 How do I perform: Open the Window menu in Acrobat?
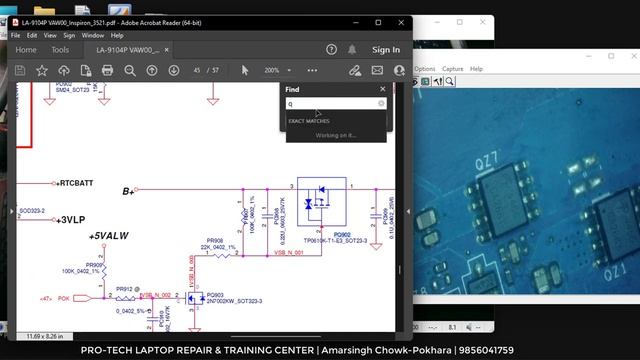coord(93,36)
